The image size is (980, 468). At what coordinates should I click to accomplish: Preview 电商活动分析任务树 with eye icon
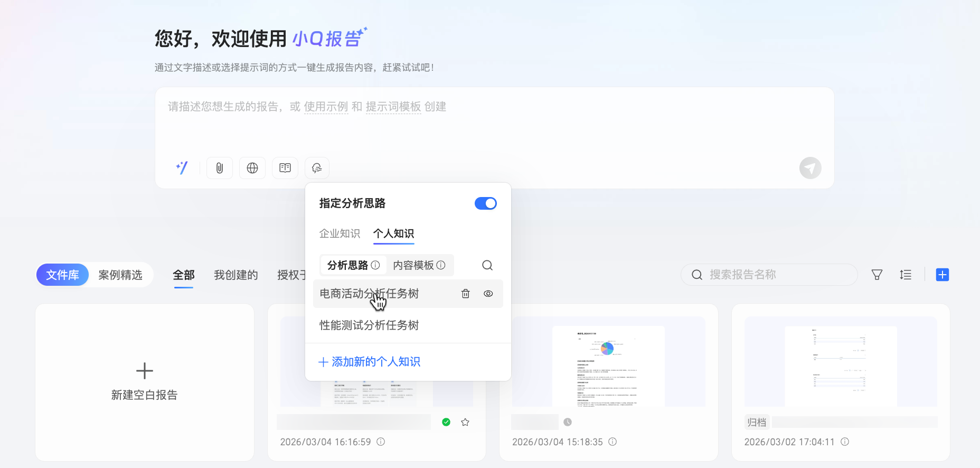click(x=488, y=294)
